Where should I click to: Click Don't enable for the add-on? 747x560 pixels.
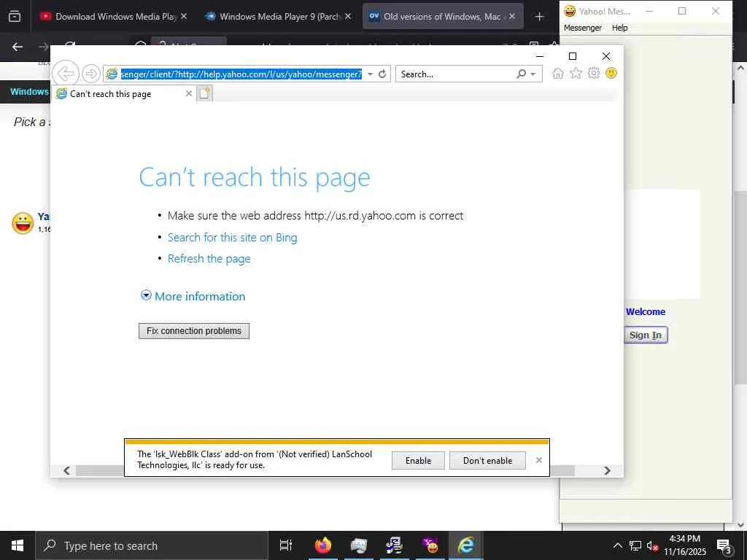click(x=487, y=461)
